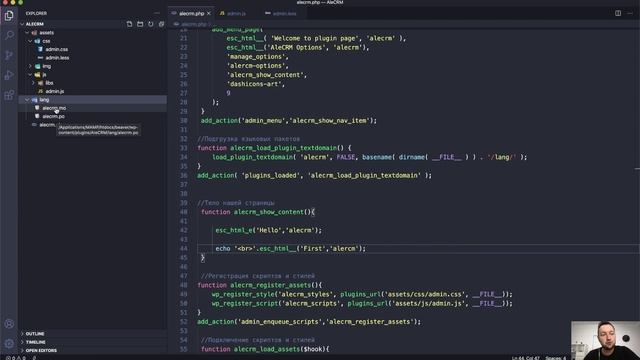640x360 pixels.
Task: Click 'alecrm_register_assets' function on line 48
Action: 270,285
